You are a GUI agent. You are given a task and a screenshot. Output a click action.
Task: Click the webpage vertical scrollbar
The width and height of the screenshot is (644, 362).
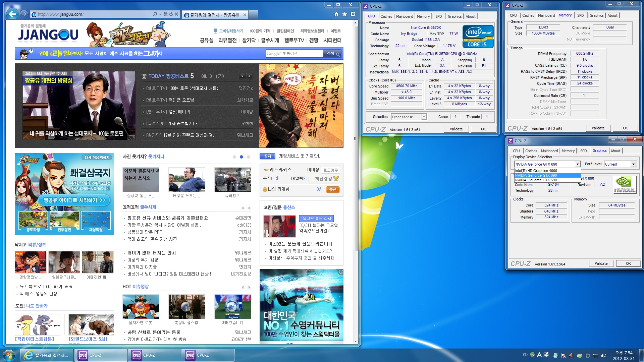pyautogui.click(x=356, y=138)
